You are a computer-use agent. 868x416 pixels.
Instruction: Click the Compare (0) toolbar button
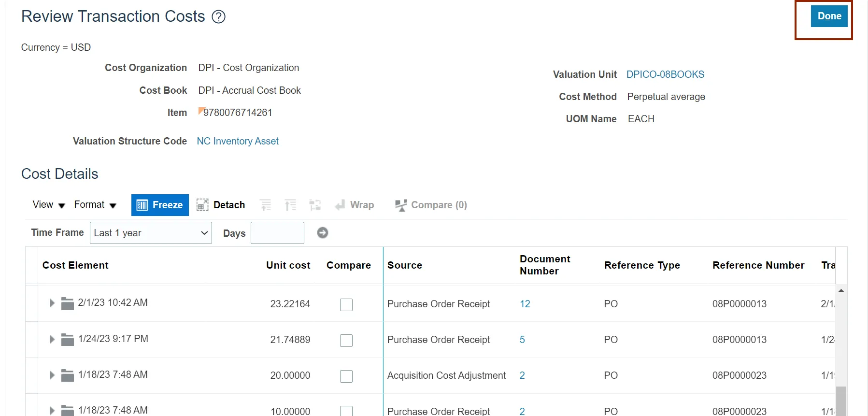point(431,205)
